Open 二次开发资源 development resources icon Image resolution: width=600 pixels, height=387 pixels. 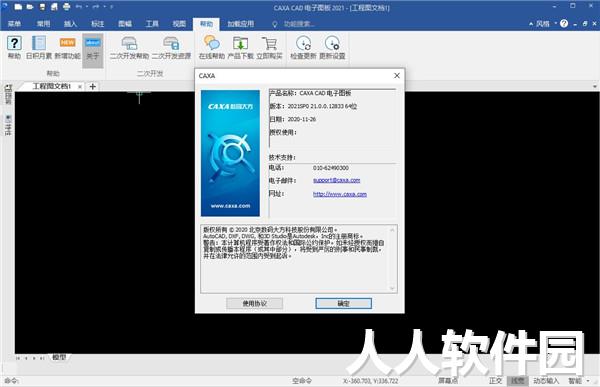pyautogui.click(x=171, y=47)
